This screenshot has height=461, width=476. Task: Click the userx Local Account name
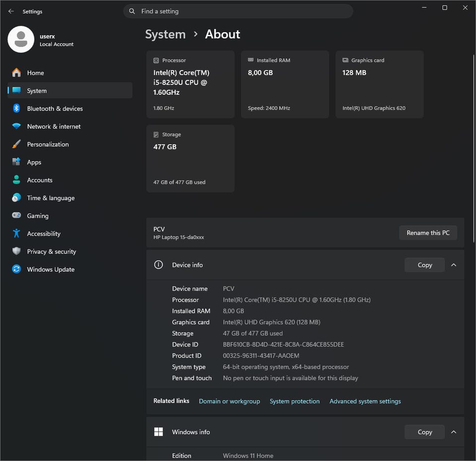coord(57,40)
